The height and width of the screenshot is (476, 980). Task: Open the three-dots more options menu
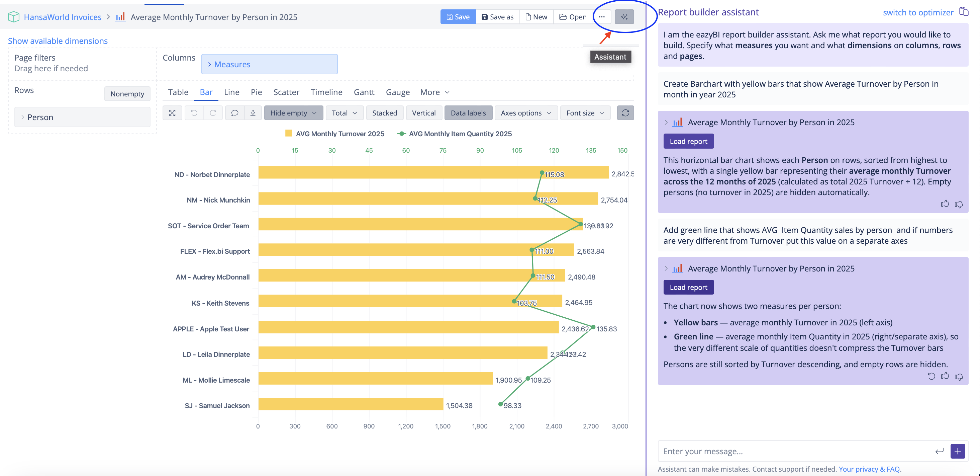(x=601, y=17)
